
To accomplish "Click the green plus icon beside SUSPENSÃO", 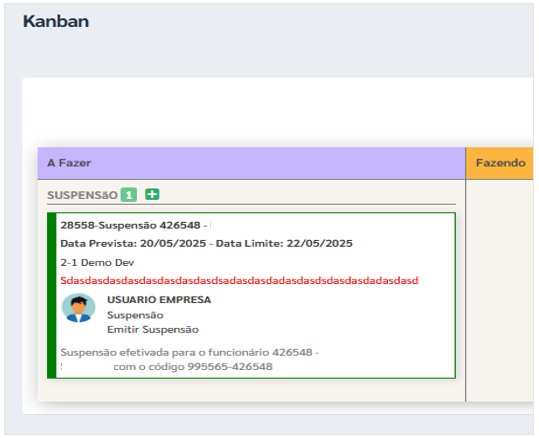I will 152,194.
